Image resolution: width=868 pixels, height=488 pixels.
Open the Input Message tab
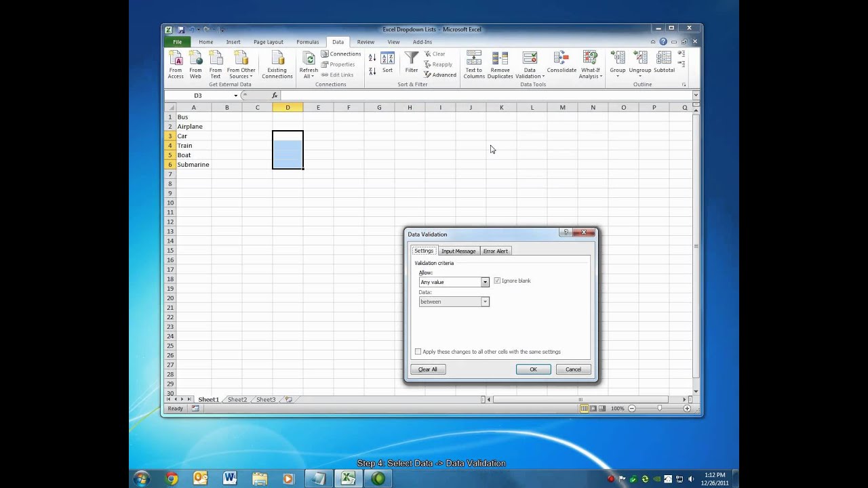pyautogui.click(x=458, y=251)
